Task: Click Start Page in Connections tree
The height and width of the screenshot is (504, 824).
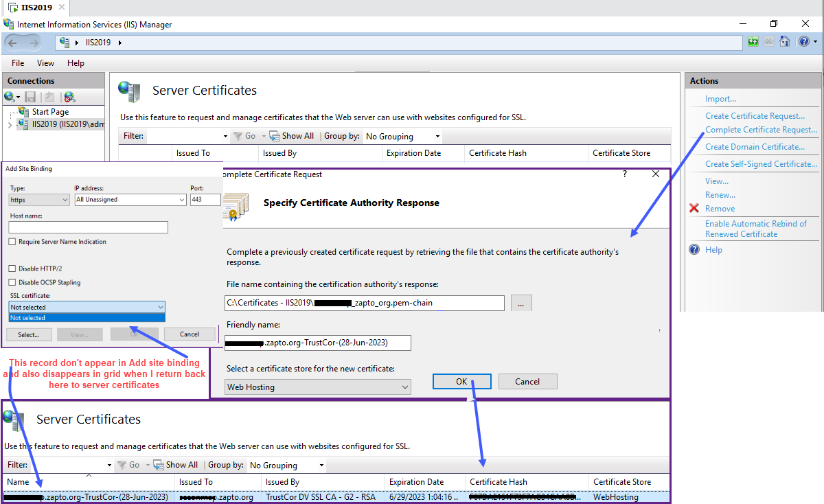Action: [x=51, y=112]
